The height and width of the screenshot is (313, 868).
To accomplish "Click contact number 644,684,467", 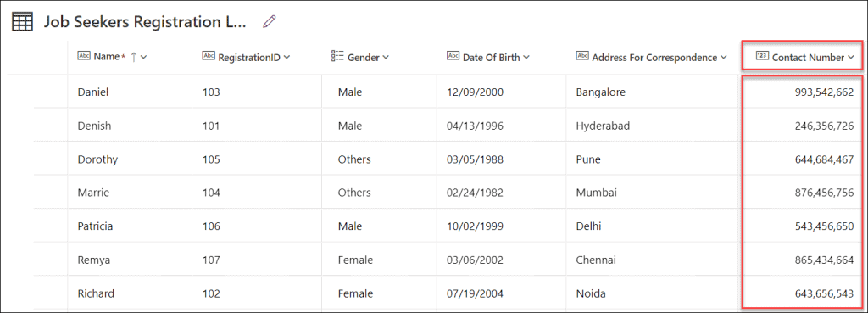I will pos(824,159).
